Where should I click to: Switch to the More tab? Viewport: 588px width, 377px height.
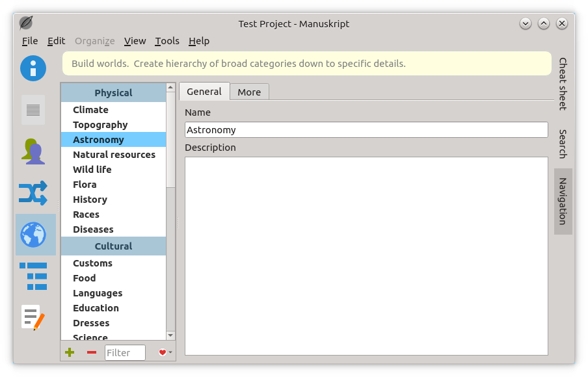tap(249, 92)
